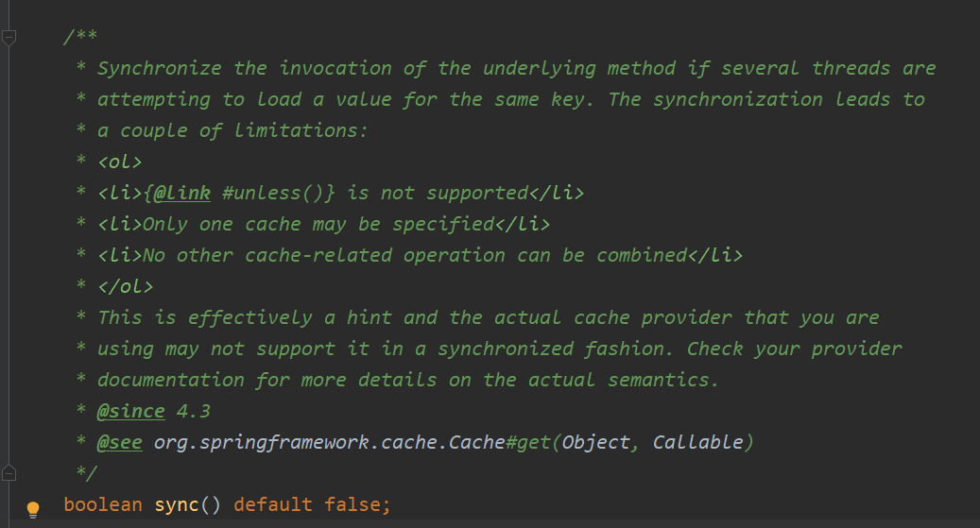
Task: Click the word Synchronize in the comment
Action: tap(160, 68)
